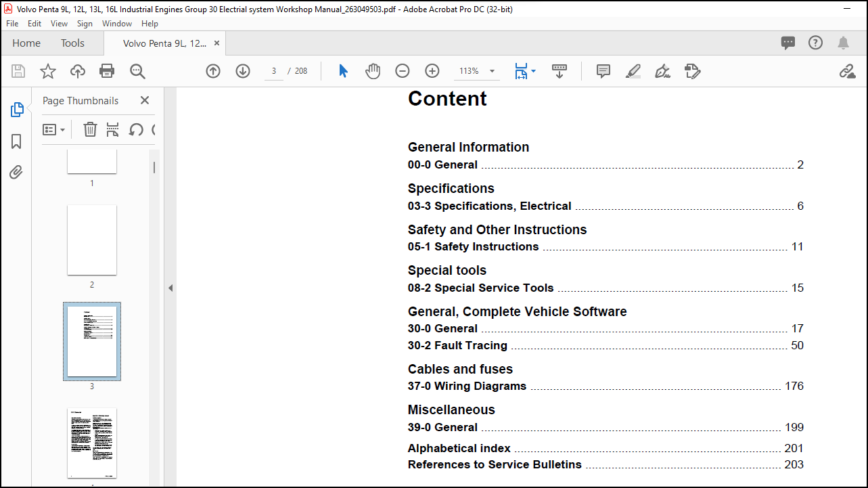Viewport: 868px width, 488px height.
Task: Zoom in with plus icon
Action: coord(432,71)
